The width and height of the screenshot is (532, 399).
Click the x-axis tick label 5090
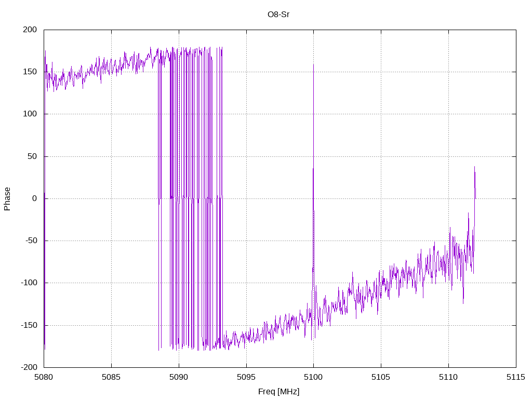(x=179, y=377)
